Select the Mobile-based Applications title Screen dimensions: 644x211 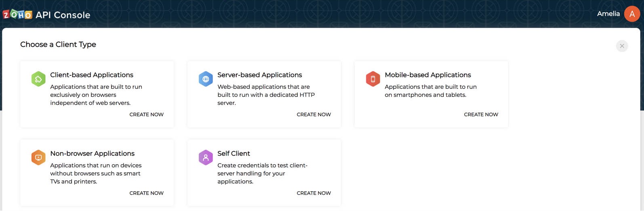tap(427, 75)
